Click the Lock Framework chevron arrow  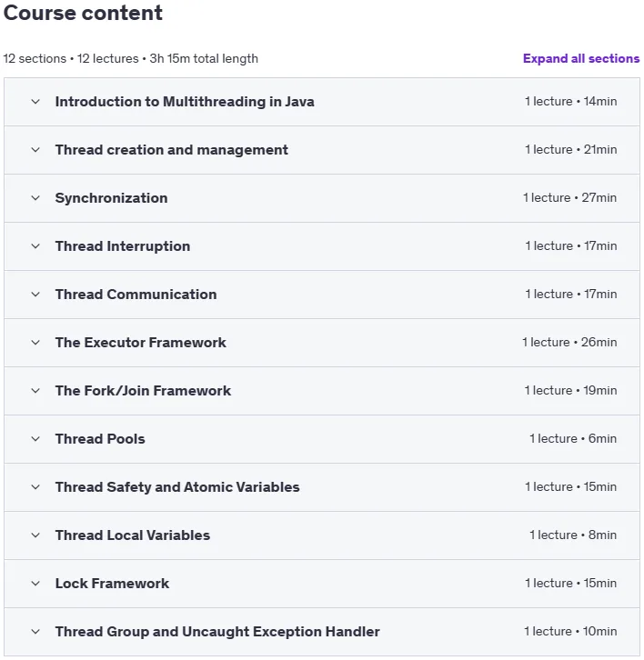(35, 584)
